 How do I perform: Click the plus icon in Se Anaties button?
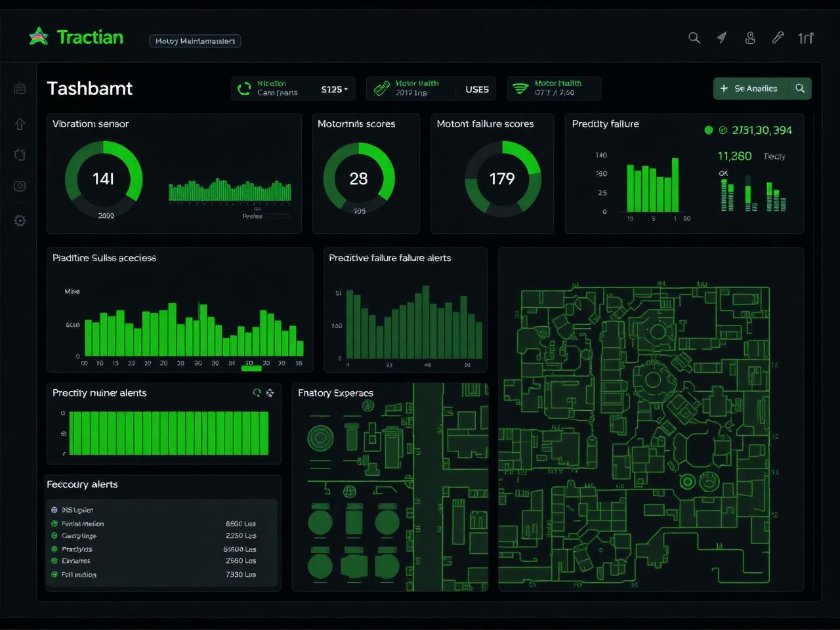coord(724,89)
